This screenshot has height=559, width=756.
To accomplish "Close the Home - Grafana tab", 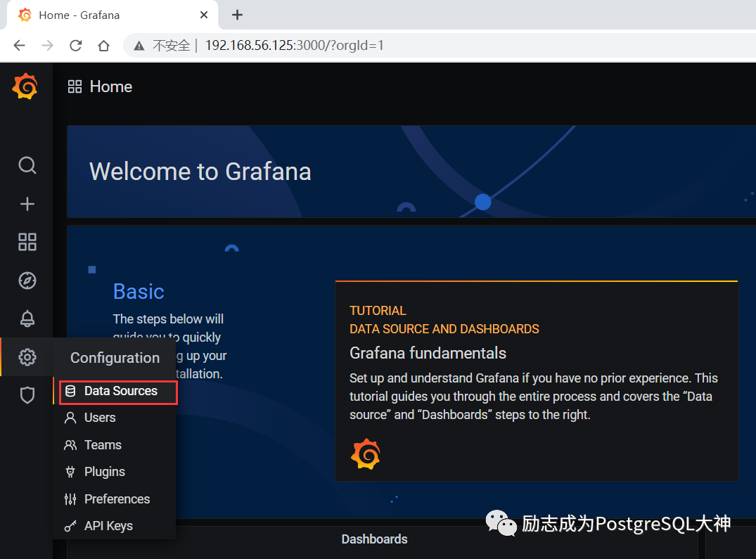I will 204,15.
